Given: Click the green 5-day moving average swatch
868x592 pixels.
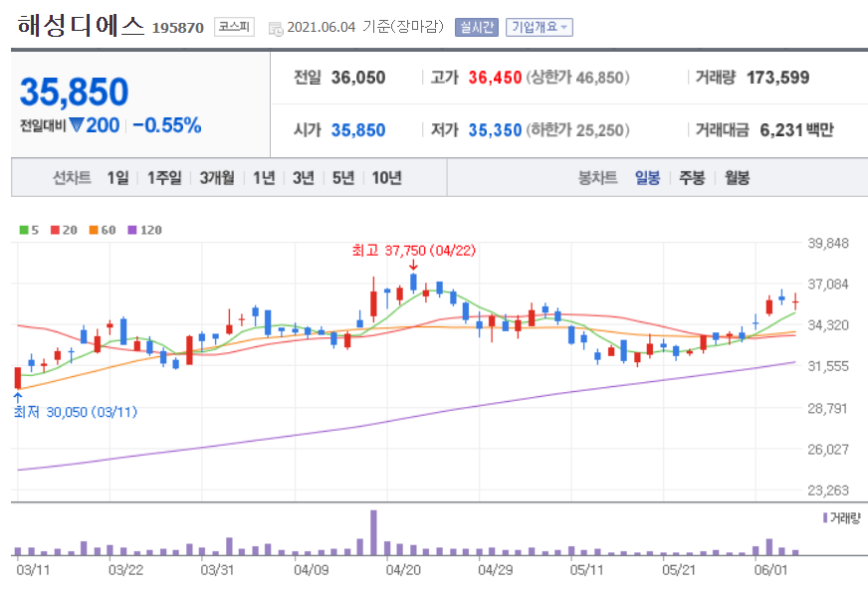Looking at the screenshot, I should 24,230.
